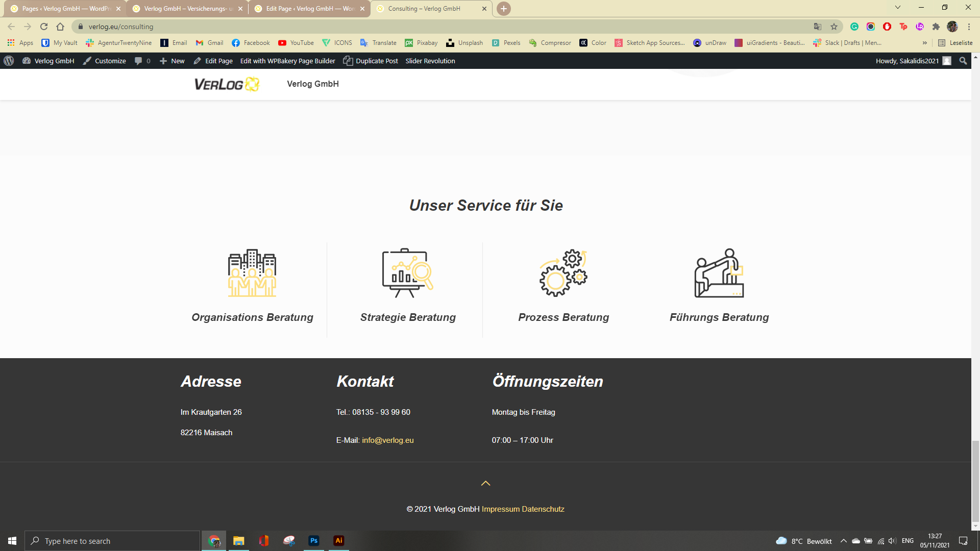Open Howdy, Sakalidis2021 account menu
This screenshot has width=980, height=551.
coord(913,61)
